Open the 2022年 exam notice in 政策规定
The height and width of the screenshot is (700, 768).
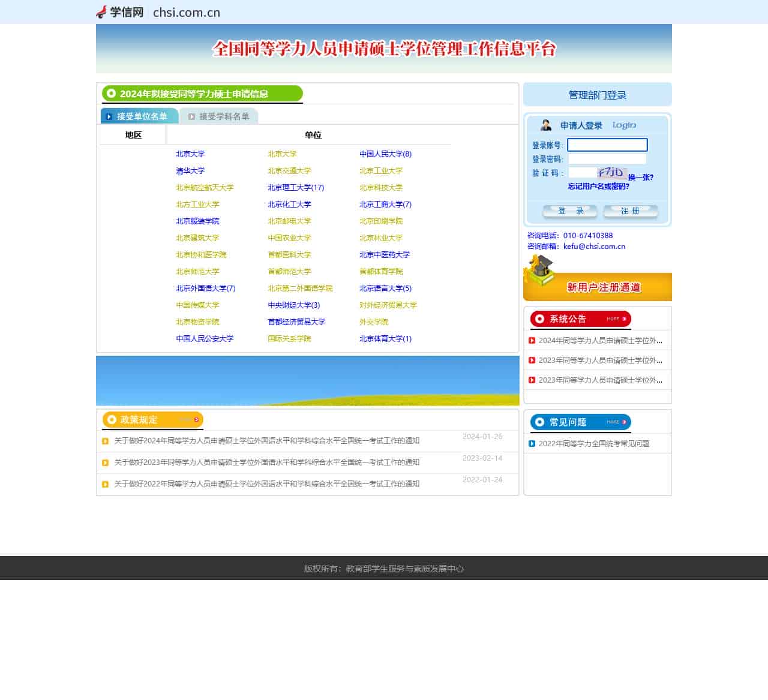[x=267, y=484]
